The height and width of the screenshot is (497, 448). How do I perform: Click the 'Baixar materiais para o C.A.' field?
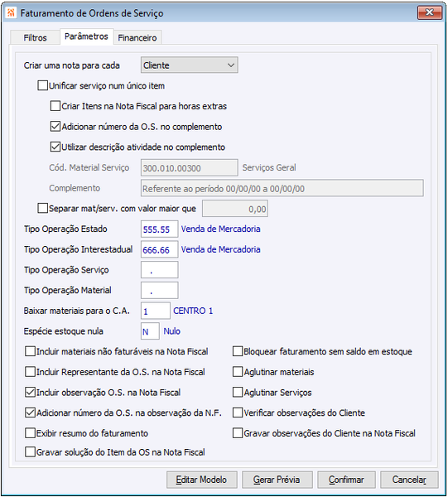(156, 311)
